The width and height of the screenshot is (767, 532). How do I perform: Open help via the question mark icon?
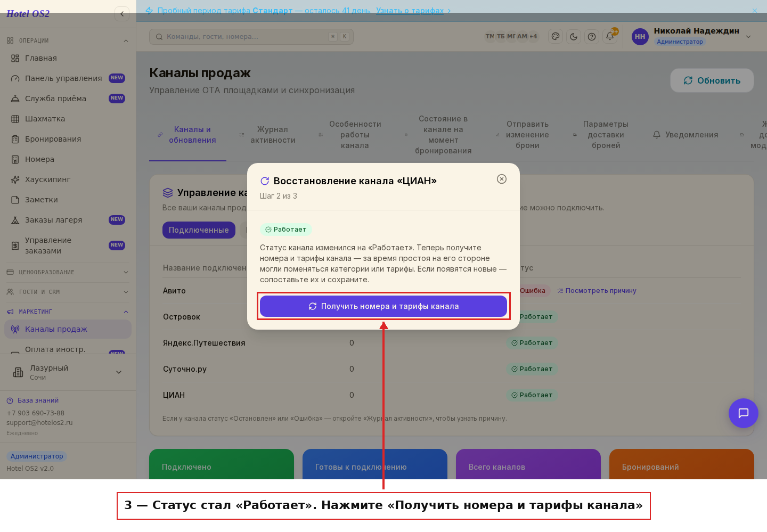[592, 37]
